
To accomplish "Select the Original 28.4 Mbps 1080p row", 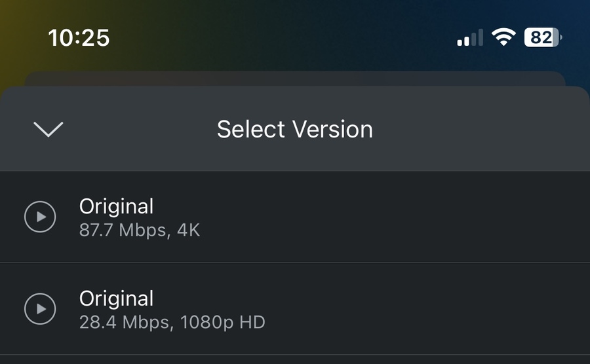I will click(x=295, y=308).
